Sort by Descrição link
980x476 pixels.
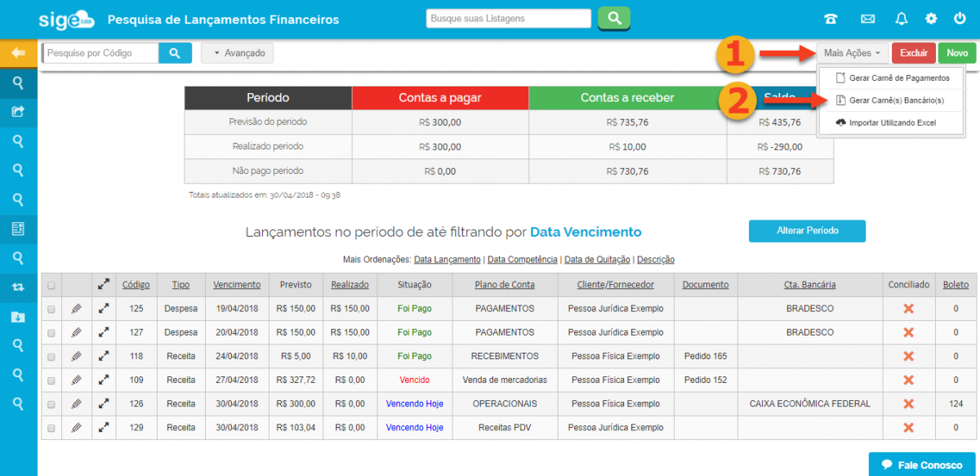[x=656, y=260]
